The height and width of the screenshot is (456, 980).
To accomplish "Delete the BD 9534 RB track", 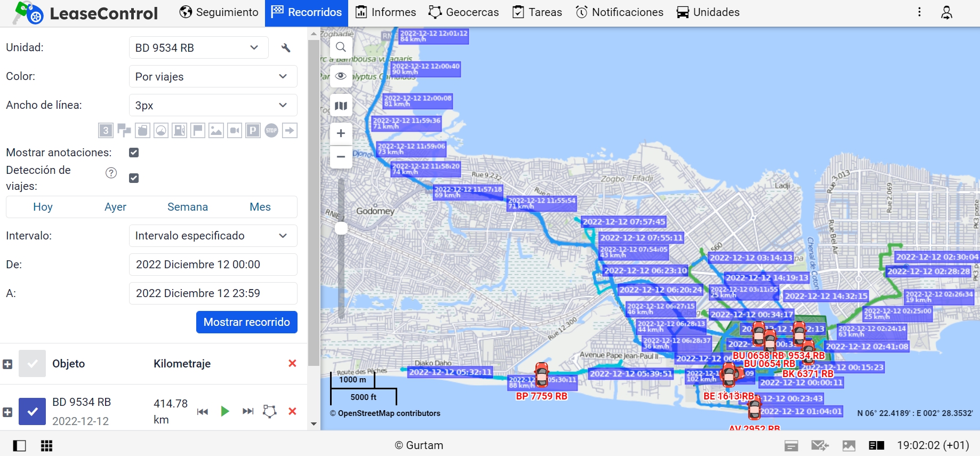I will point(292,411).
